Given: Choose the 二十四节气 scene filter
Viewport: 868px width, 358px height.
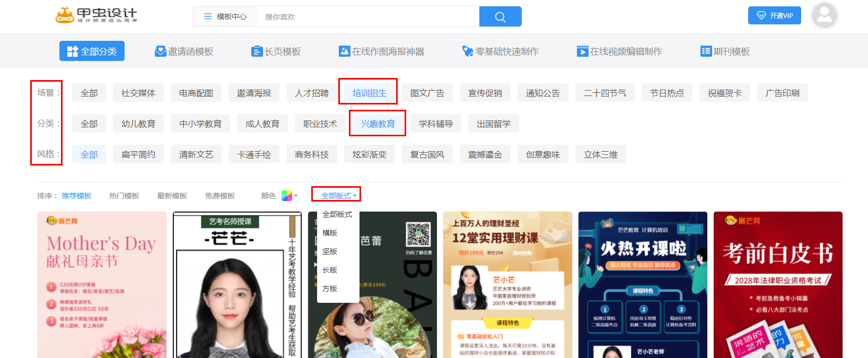Looking at the screenshot, I should (605, 93).
